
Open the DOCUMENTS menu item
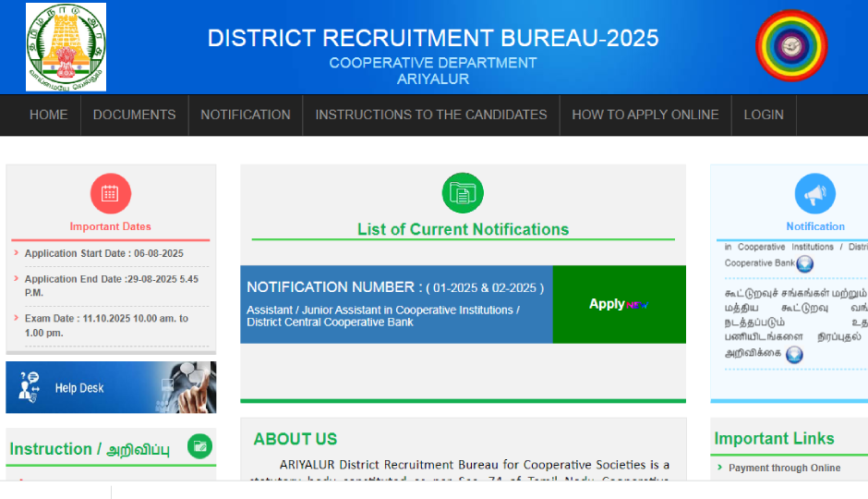pos(134,115)
